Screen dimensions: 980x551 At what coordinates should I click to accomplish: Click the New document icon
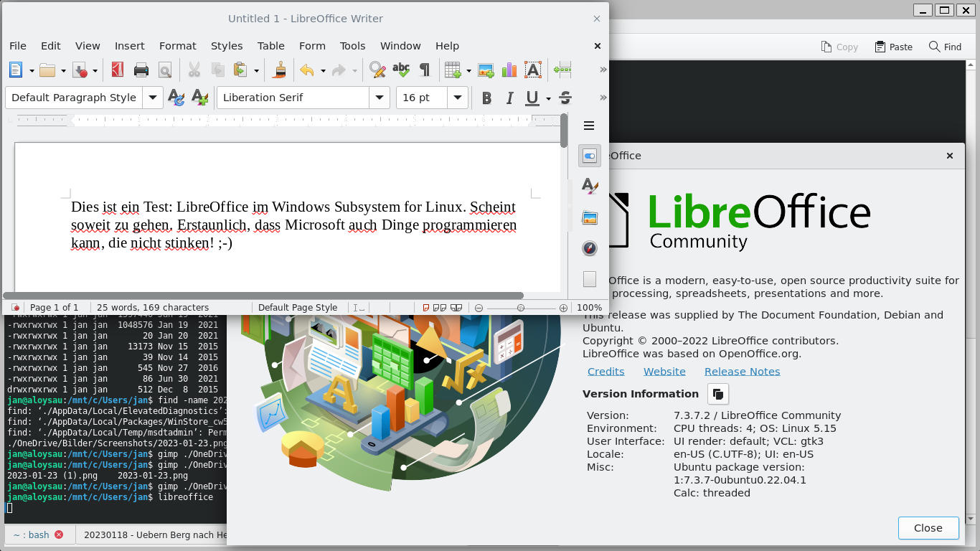point(16,70)
